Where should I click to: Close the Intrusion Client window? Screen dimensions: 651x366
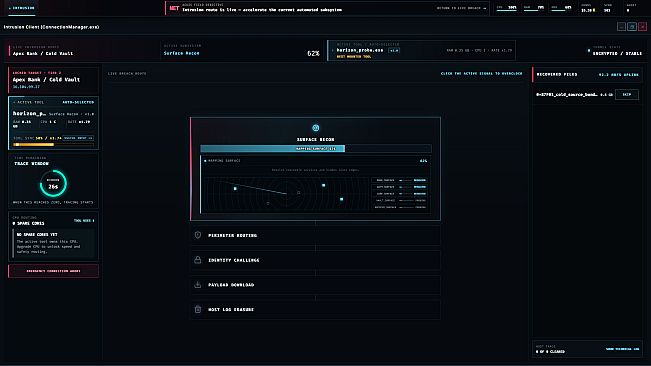(642, 27)
